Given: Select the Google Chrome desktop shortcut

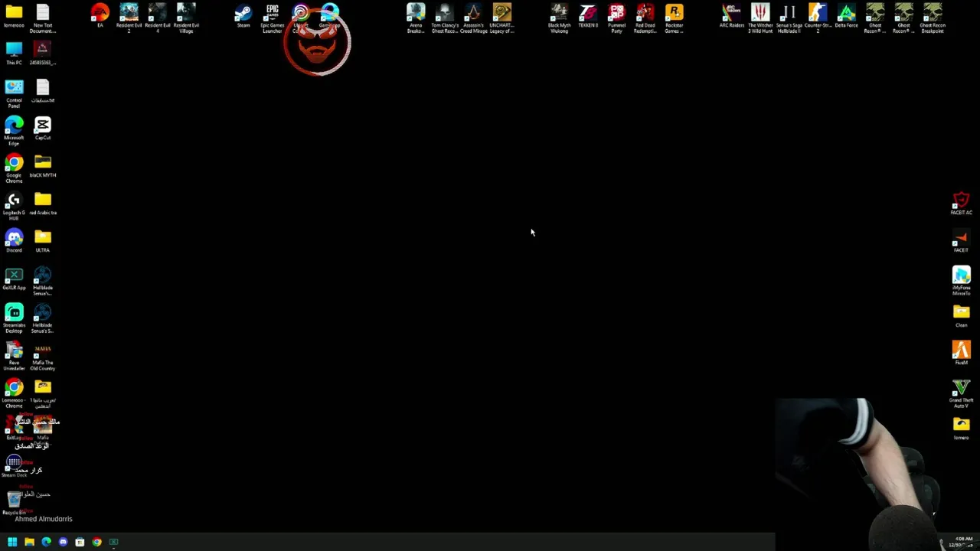Looking at the screenshot, I should (14, 168).
